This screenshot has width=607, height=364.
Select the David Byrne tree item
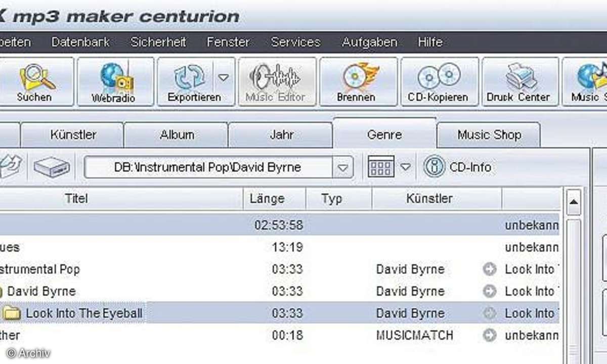pos(41,291)
